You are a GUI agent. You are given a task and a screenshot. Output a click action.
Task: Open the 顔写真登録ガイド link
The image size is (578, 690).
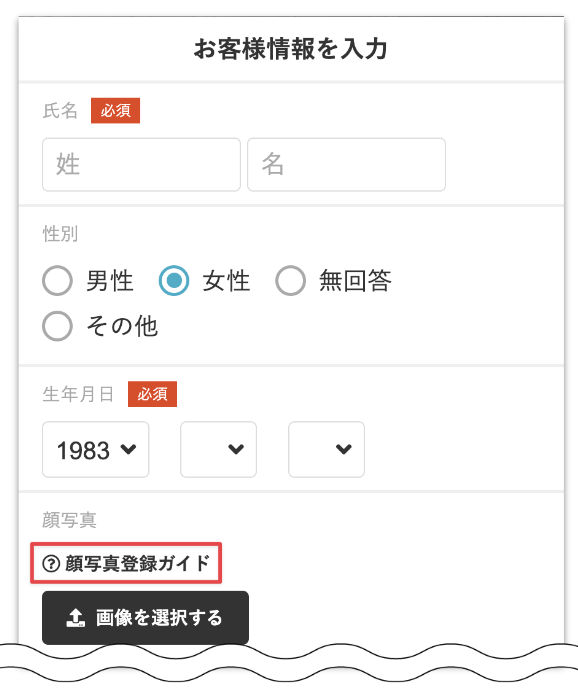point(126,563)
